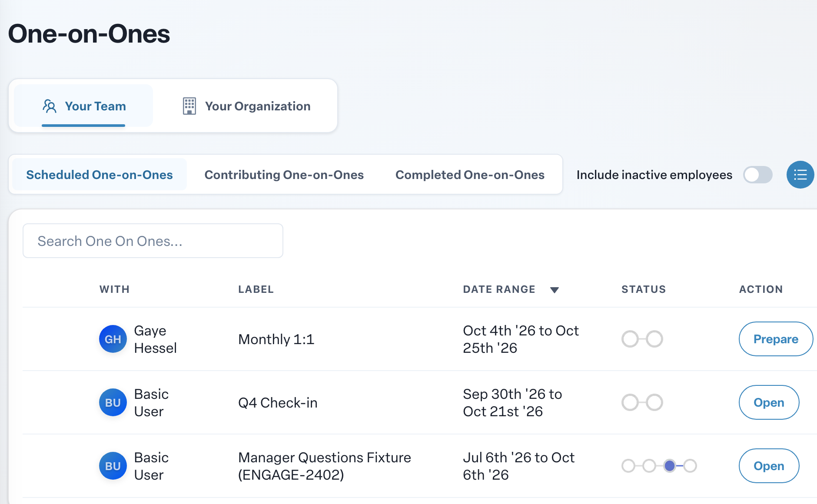Image resolution: width=817 pixels, height=504 pixels.
Task: Click the blue list view icon button
Action: [x=800, y=175]
